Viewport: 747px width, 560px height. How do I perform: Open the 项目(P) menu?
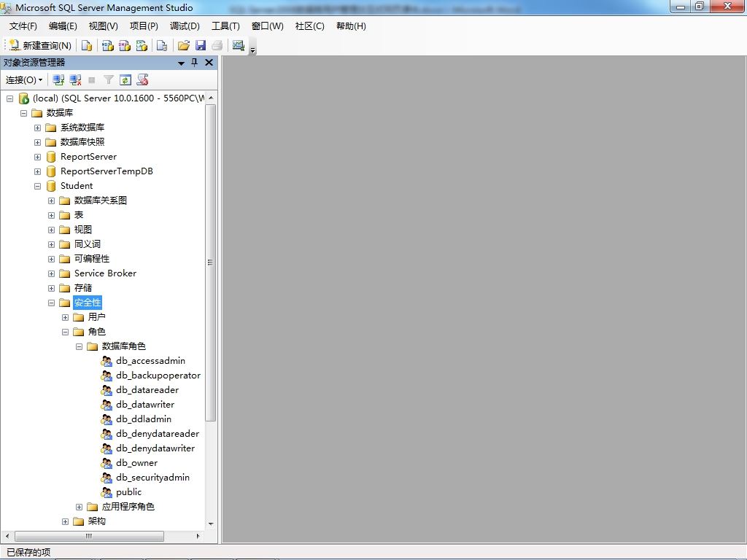[x=144, y=26]
